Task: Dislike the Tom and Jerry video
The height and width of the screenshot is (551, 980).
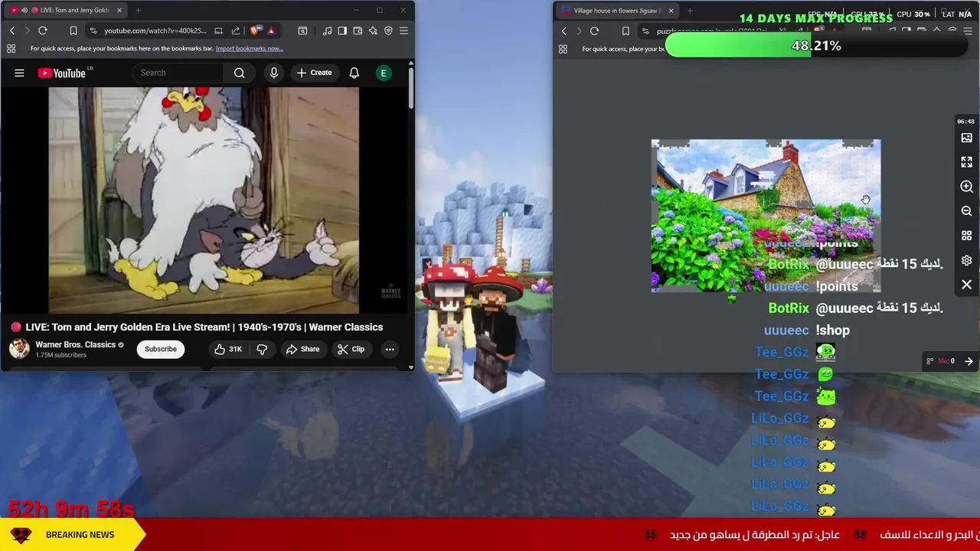Action: click(262, 349)
